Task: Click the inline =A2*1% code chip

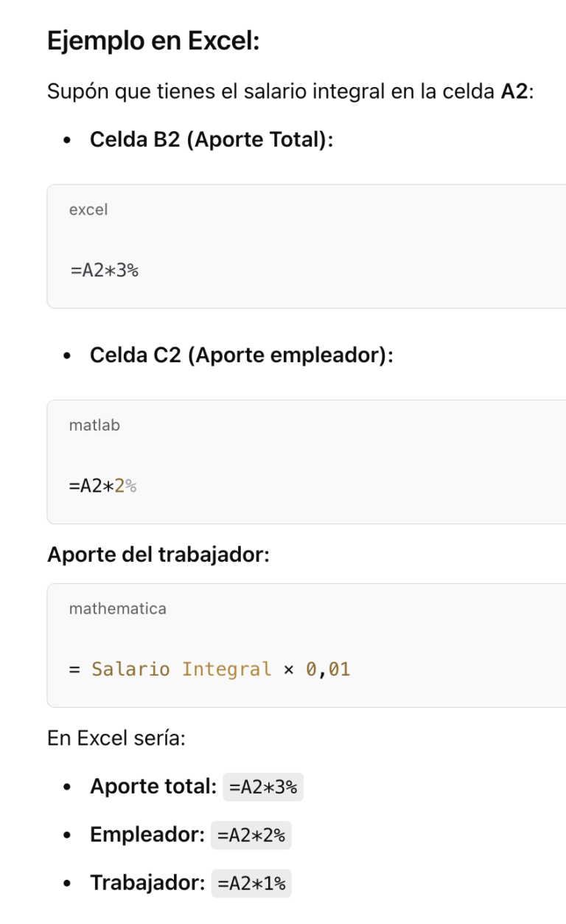Action: coord(251,883)
